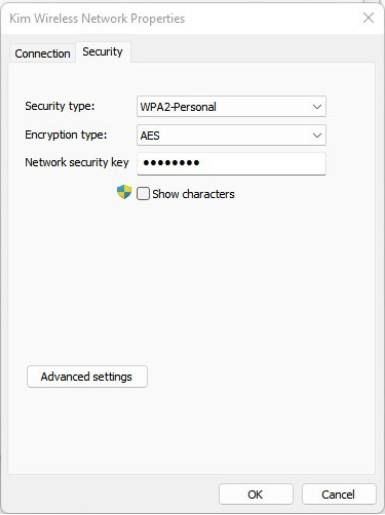Select the Security tab
Image resolution: width=385 pixels, height=515 pixels.
103,52
